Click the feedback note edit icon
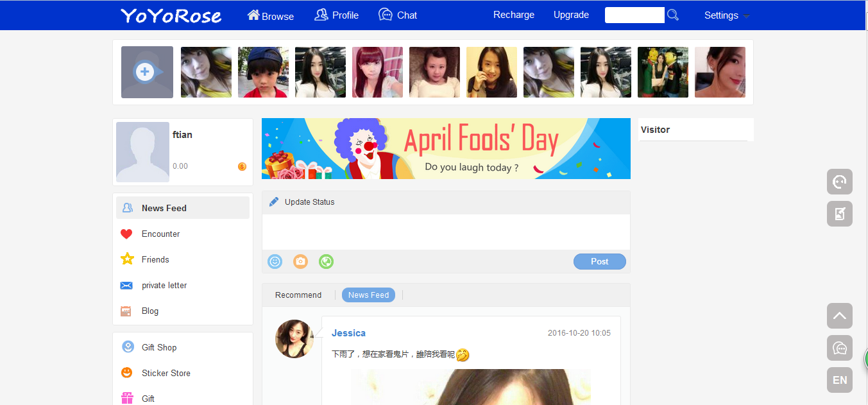Image resolution: width=868 pixels, height=405 pixels. 840,214
